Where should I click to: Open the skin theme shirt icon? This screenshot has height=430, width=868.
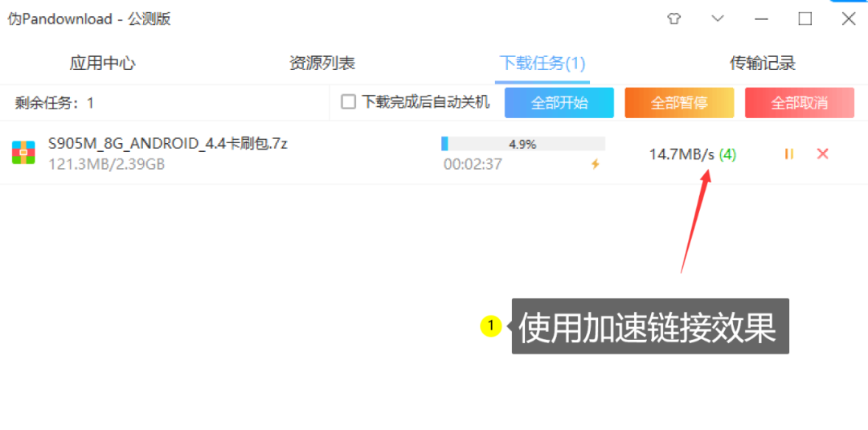pos(674,18)
